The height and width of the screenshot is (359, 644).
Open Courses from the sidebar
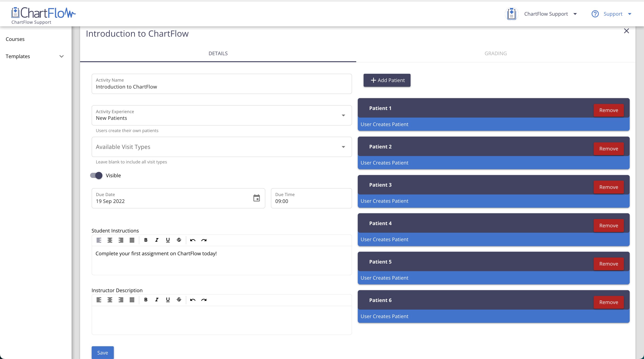[x=15, y=39]
